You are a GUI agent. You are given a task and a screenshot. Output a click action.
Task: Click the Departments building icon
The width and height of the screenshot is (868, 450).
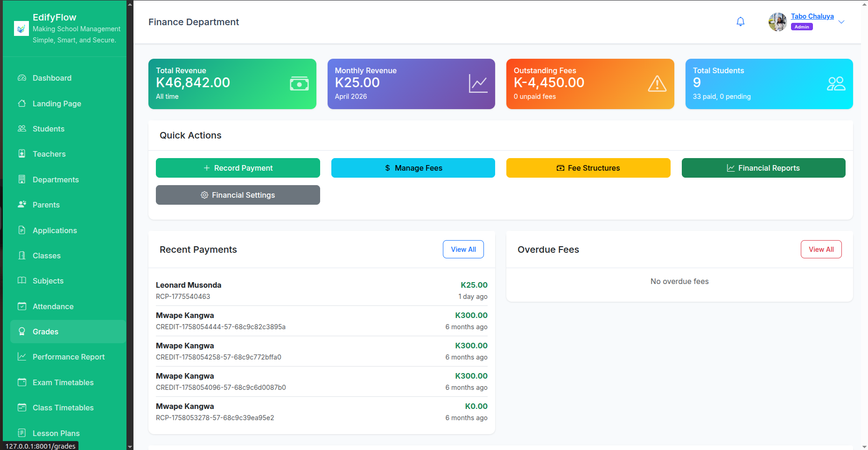[22, 179]
